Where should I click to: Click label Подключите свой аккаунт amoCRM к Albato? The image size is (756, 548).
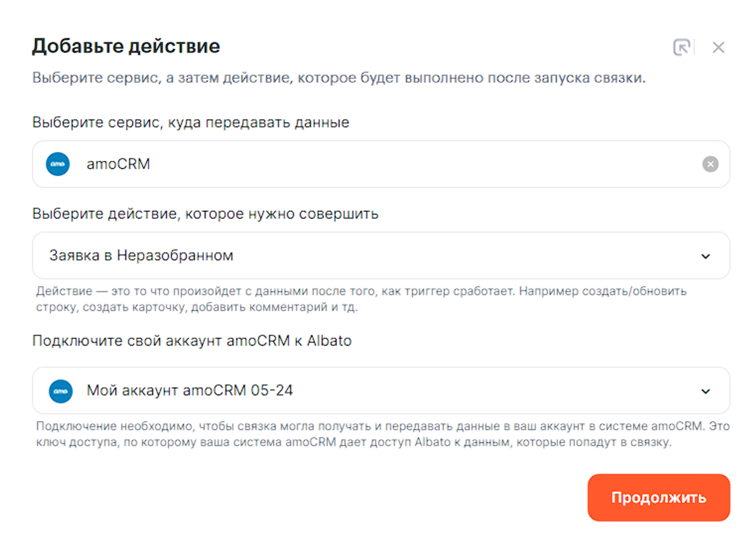(x=191, y=341)
